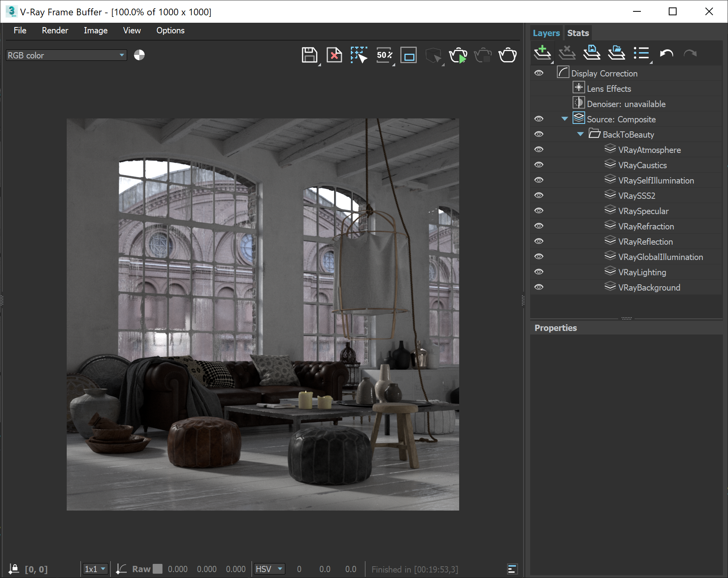Click the Clear image icon

(334, 55)
